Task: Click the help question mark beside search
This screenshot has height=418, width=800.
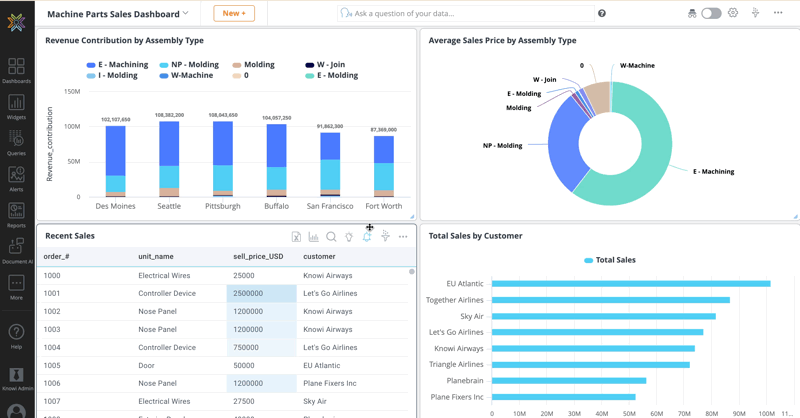Action: point(602,13)
